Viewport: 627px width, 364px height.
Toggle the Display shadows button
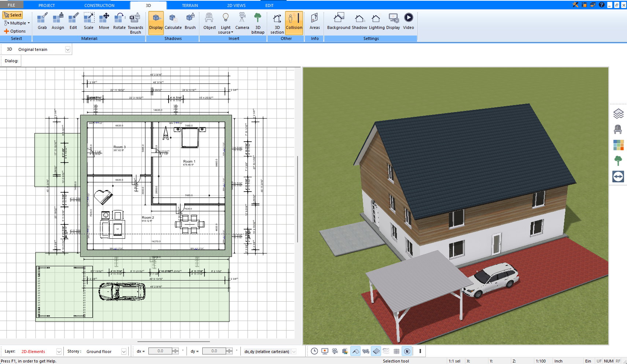click(156, 21)
